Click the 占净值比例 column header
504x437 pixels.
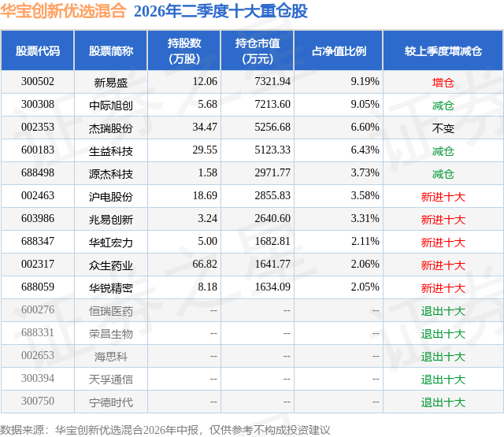pyautogui.click(x=339, y=50)
